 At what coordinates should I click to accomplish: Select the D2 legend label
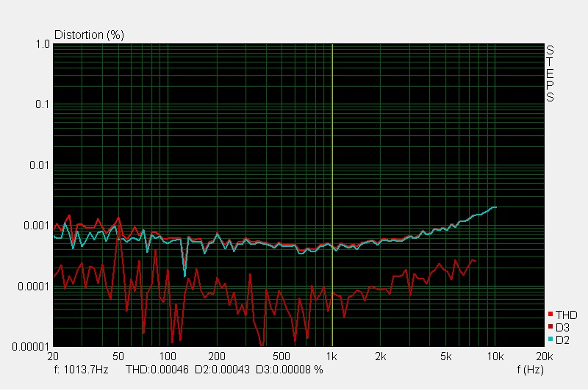click(x=562, y=340)
